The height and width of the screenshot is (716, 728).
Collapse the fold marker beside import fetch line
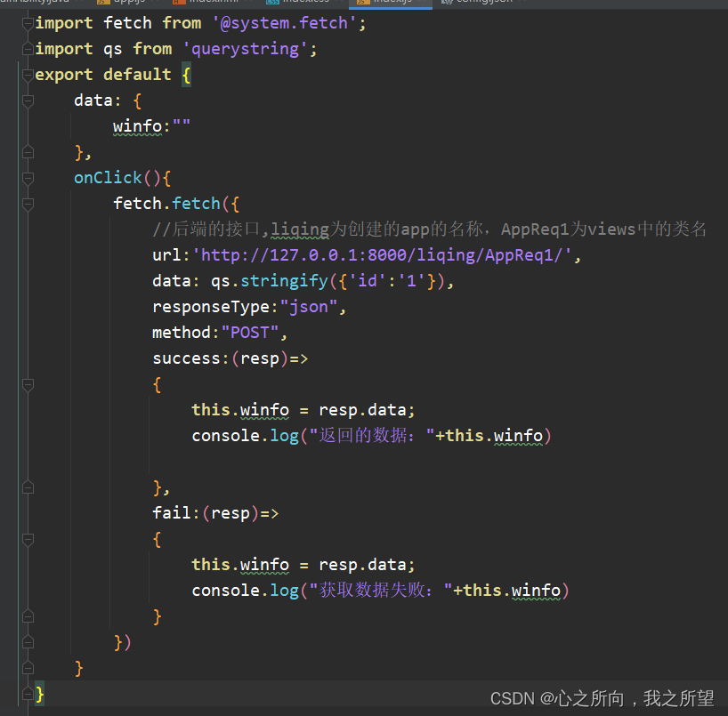tap(28, 23)
